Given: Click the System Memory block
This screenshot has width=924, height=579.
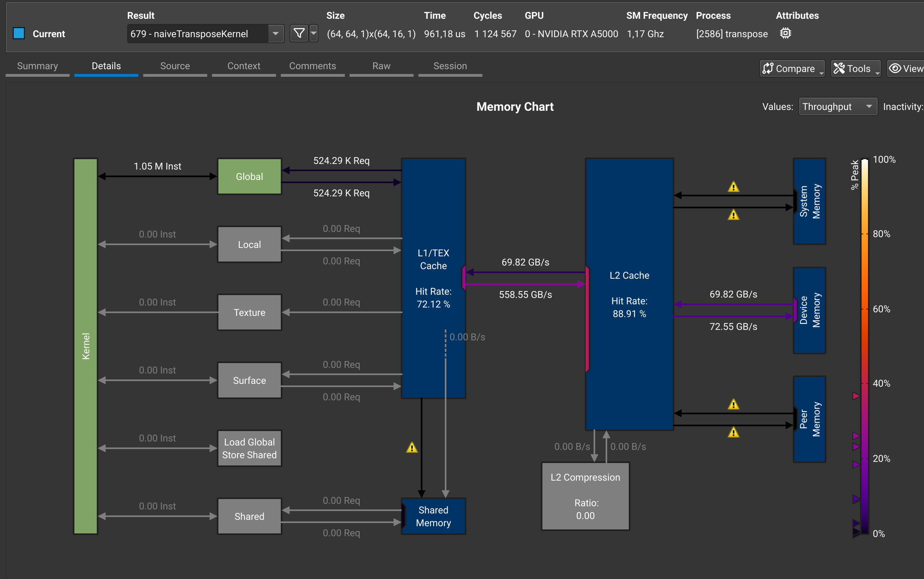Looking at the screenshot, I should [810, 201].
